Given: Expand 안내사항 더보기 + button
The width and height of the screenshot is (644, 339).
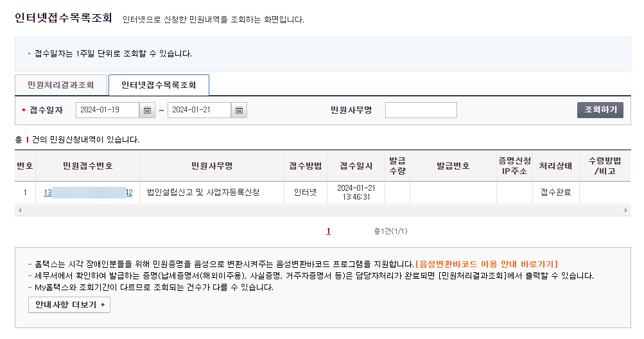Looking at the screenshot, I should (69, 305).
